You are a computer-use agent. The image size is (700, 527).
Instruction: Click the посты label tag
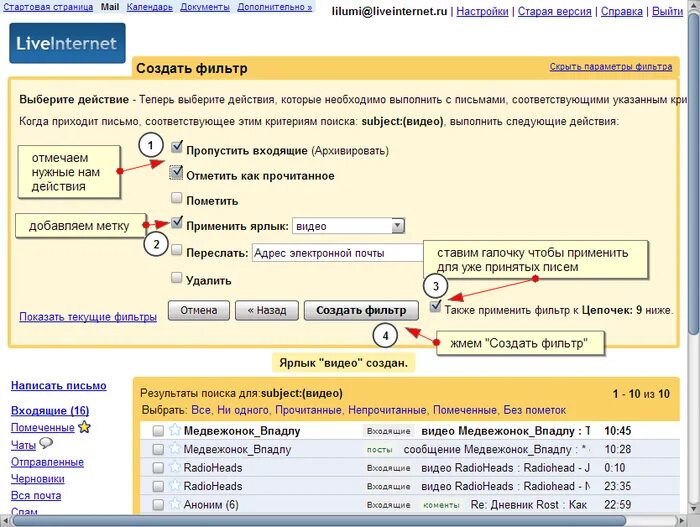pos(379,450)
